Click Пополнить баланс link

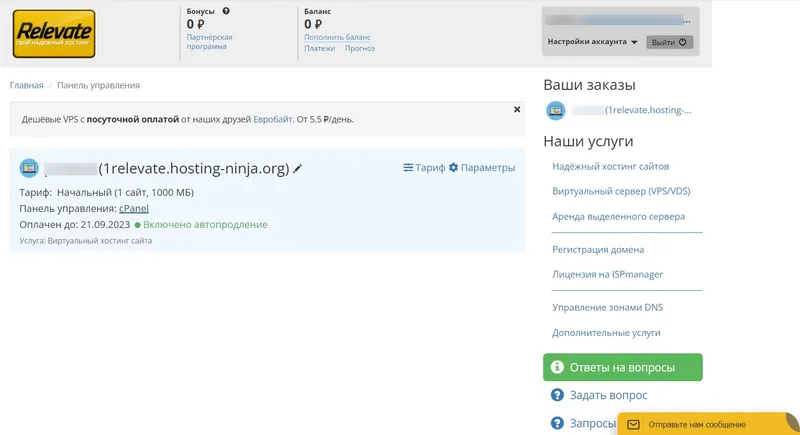pos(337,37)
